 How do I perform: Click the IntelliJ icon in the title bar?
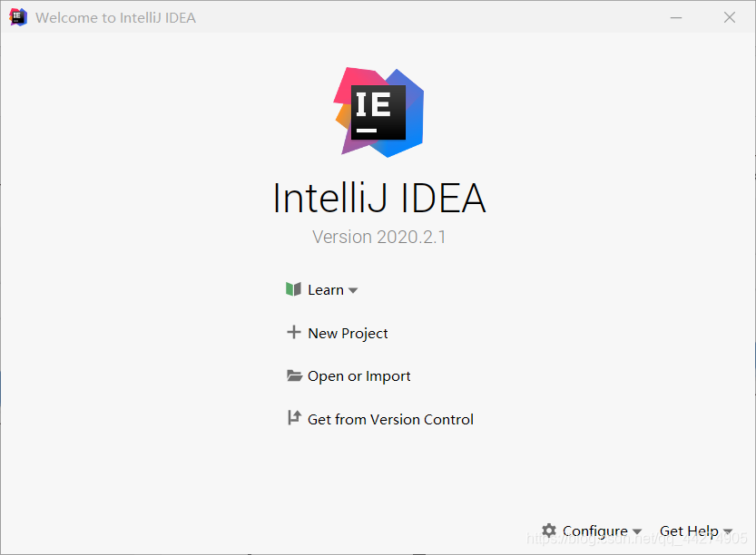click(x=17, y=15)
